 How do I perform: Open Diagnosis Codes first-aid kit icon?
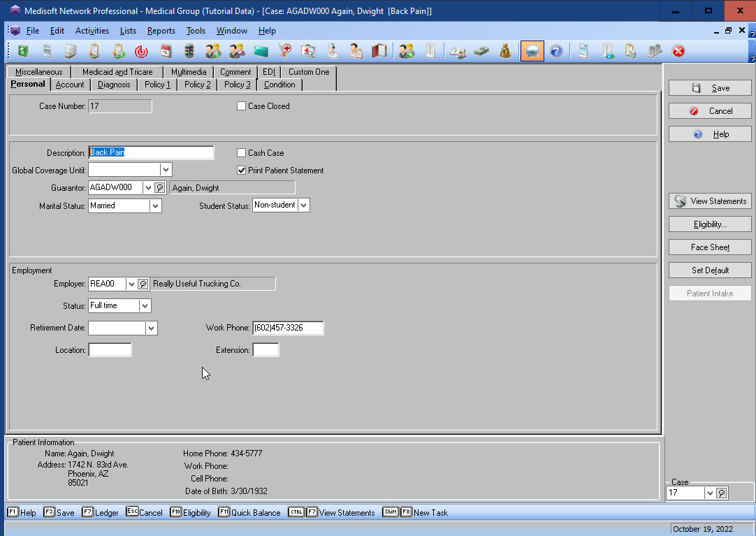point(308,51)
